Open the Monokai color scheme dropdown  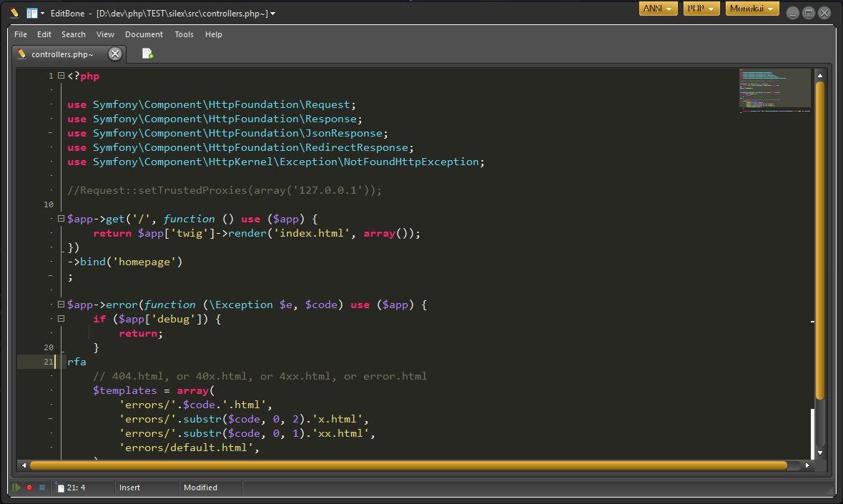(x=752, y=9)
